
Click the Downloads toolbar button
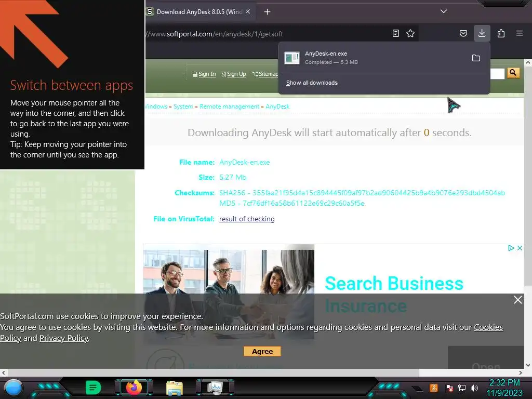tap(482, 33)
